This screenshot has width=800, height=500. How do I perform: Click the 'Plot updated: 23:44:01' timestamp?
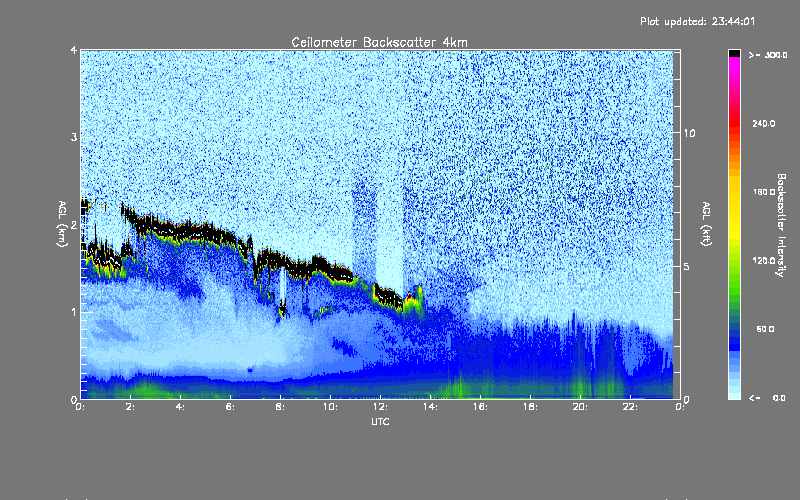(x=697, y=21)
